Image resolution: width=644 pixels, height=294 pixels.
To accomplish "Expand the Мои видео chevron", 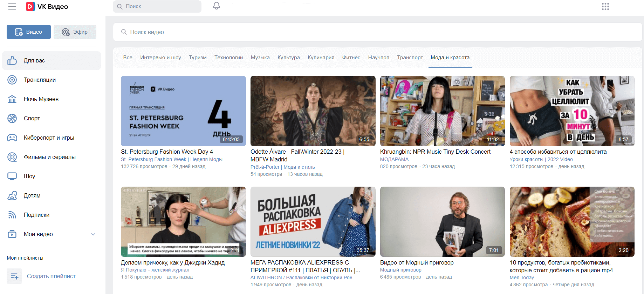I will pos(93,234).
